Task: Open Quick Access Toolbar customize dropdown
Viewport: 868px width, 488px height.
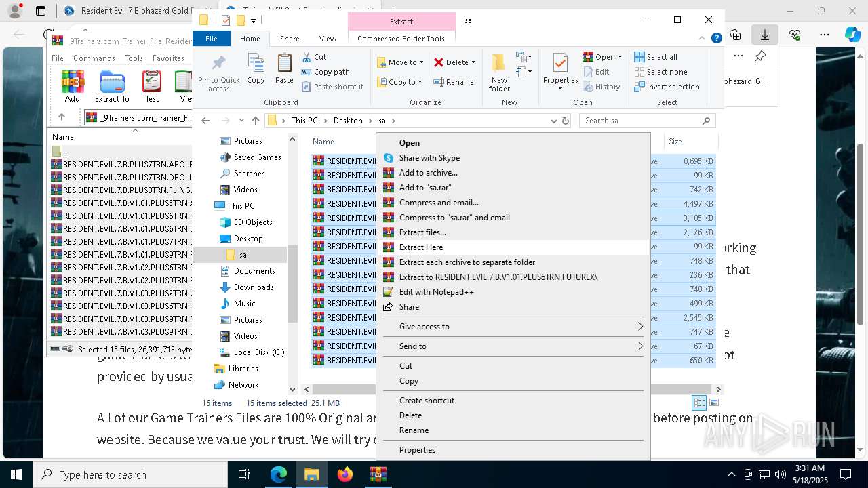Action: pyautogui.click(x=253, y=21)
